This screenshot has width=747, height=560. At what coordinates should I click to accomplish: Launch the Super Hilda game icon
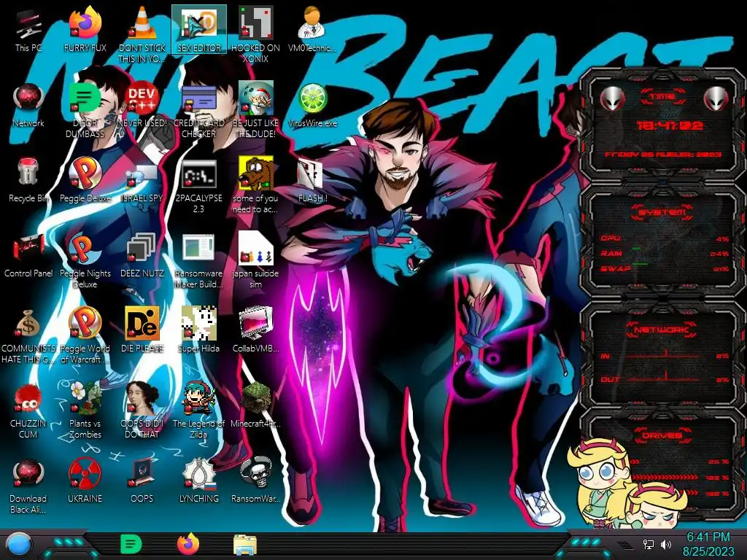(198, 330)
